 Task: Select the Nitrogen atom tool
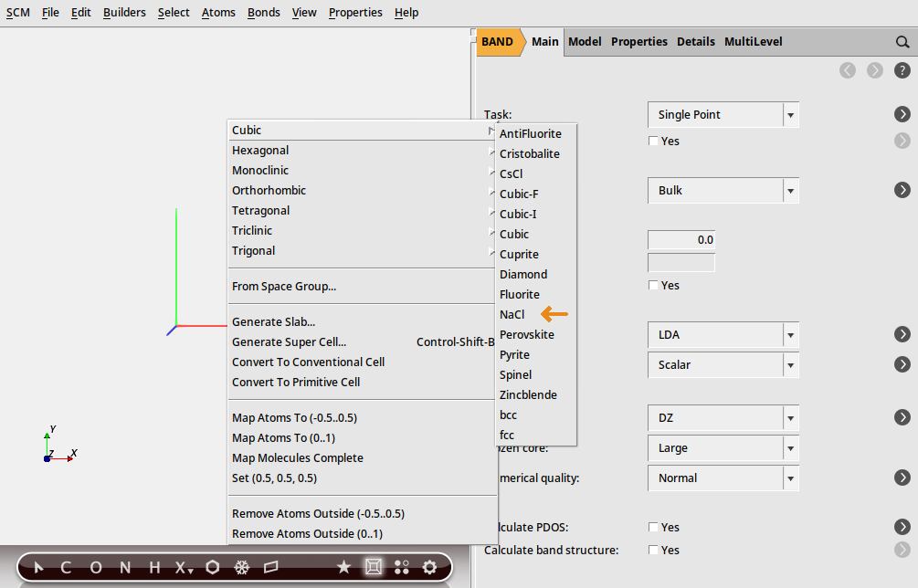tap(124, 567)
